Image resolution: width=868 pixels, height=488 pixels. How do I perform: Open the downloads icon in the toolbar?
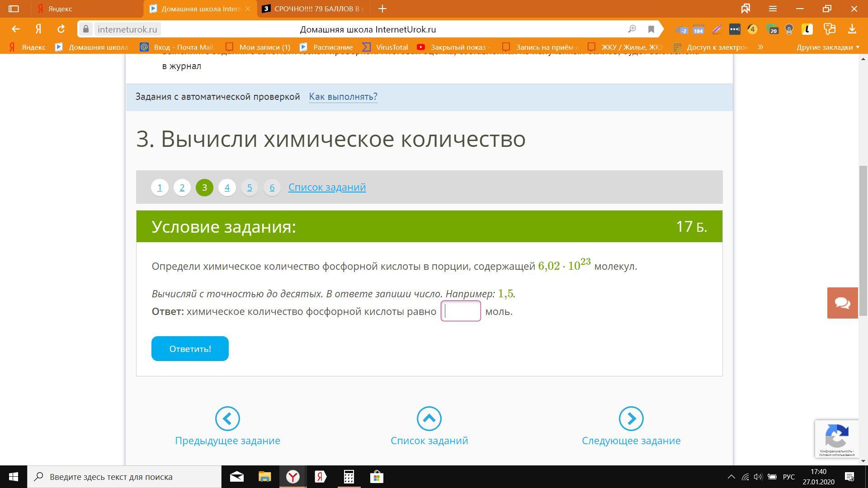coord(852,29)
